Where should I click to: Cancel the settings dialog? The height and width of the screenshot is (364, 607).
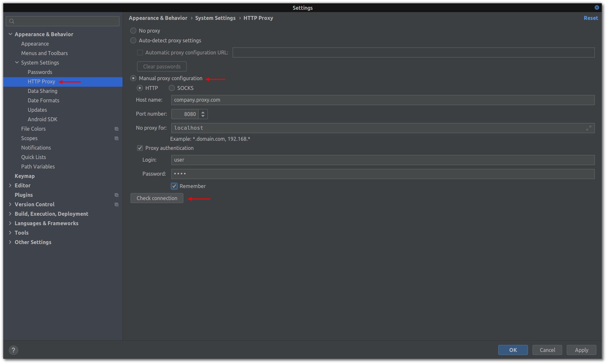[x=547, y=350]
